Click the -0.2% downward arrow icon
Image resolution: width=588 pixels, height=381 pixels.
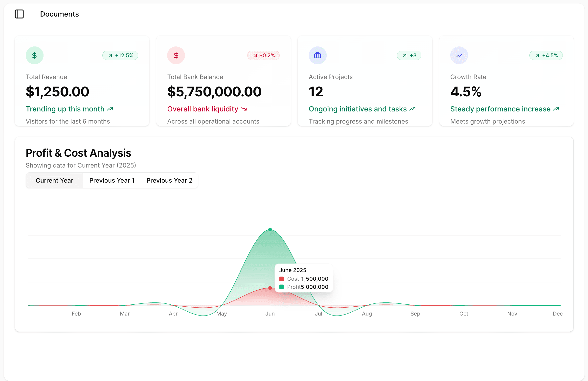255,55
